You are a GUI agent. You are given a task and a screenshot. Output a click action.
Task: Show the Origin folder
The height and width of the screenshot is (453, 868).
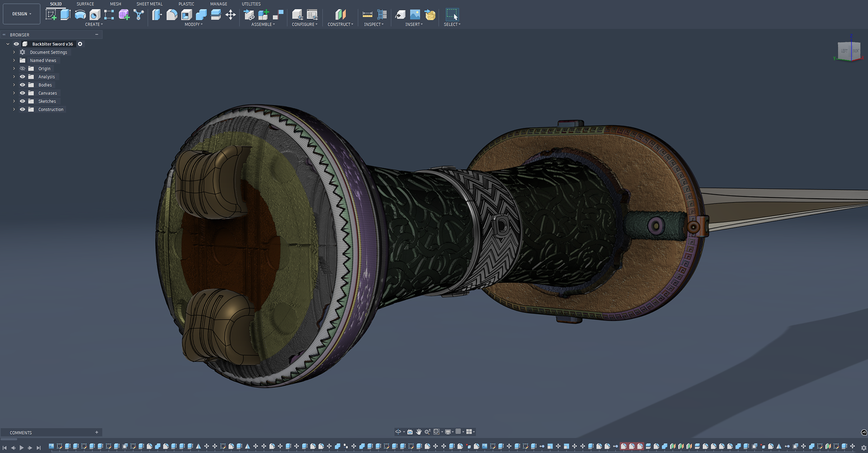[x=22, y=68]
